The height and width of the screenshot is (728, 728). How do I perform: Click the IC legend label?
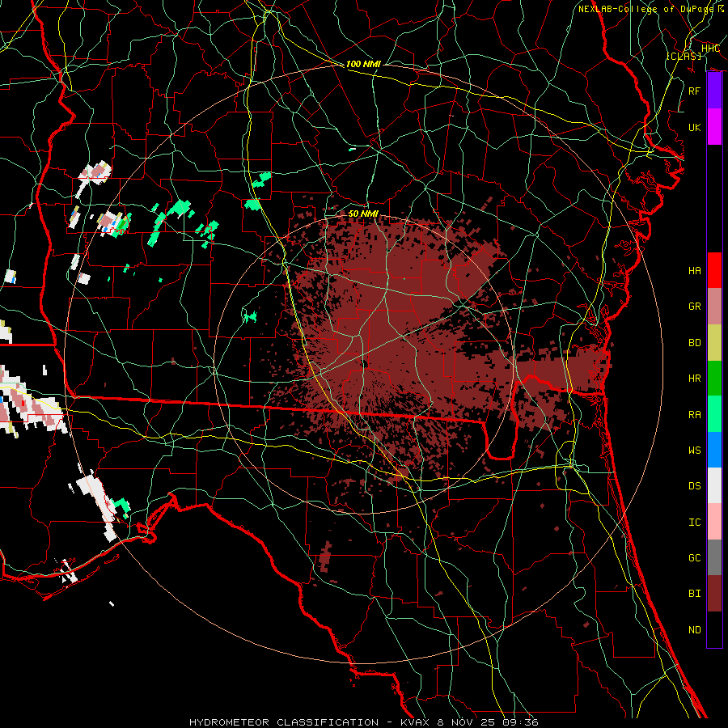pyautogui.click(x=695, y=523)
